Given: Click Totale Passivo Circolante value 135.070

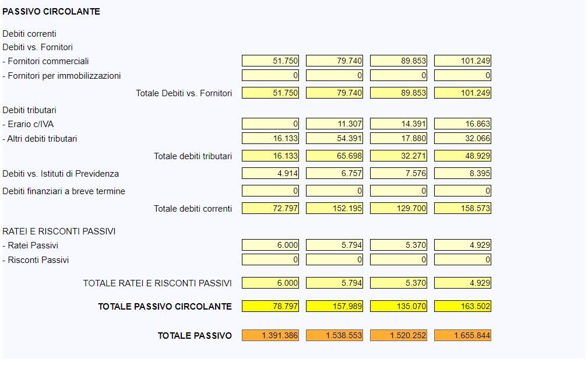Looking at the screenshot, I should (399, 307).
